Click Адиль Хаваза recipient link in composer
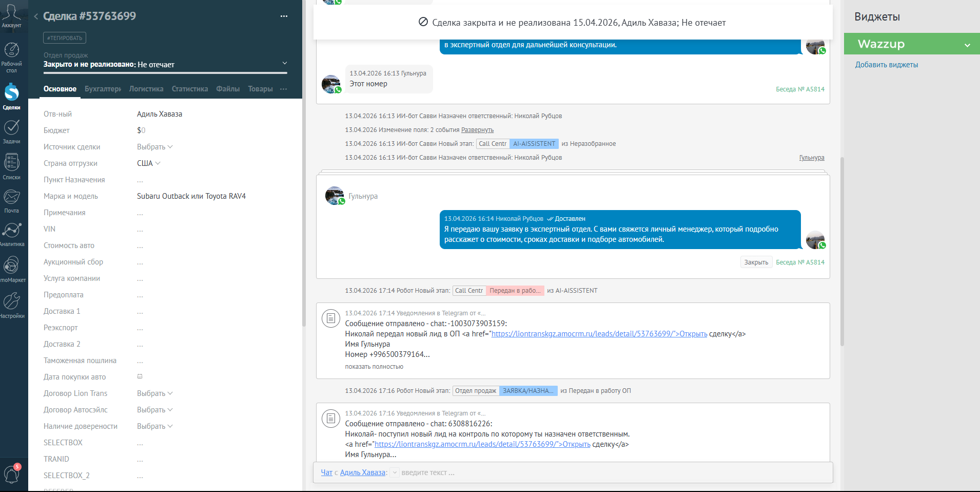Image resolution: width=980 pixels, height=492 pixels. pos(362,472)
